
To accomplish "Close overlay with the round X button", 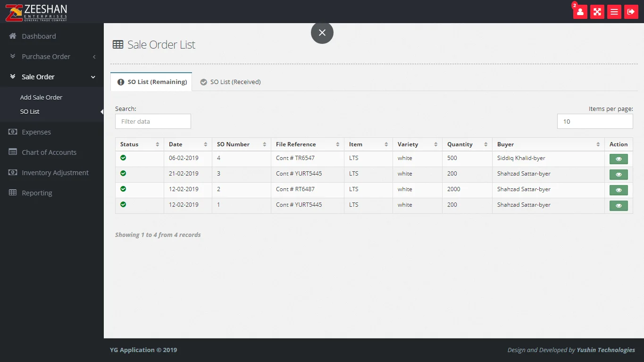I will [322, 33].
